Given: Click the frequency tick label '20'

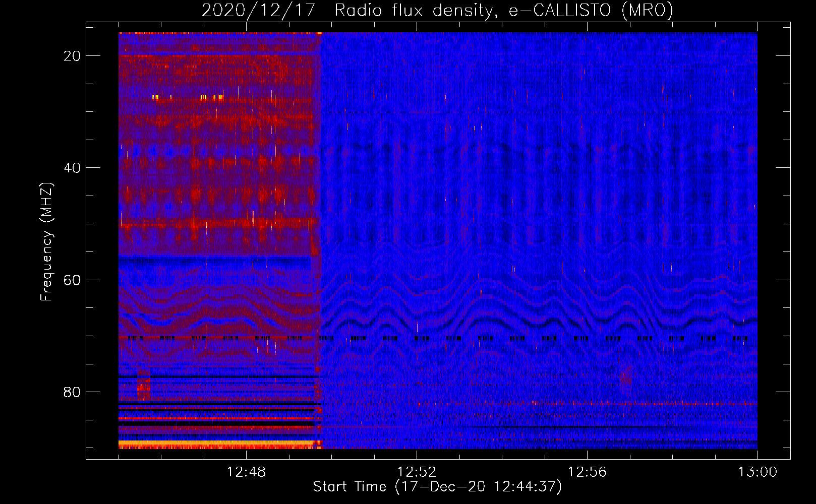Looking at the screenshot, I should (72, 56).
